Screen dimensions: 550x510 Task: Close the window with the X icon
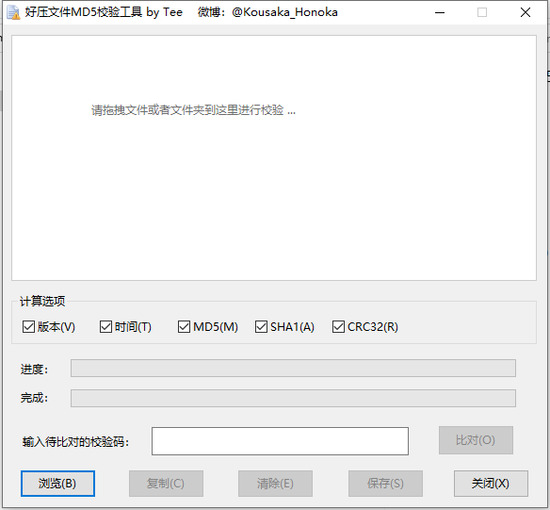tap(525, 13)
